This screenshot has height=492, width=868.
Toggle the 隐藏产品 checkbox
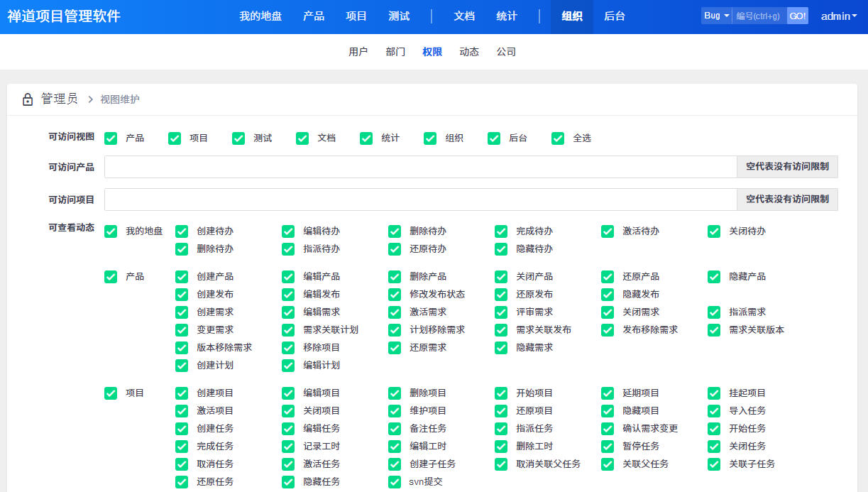(x=714, y=277)
